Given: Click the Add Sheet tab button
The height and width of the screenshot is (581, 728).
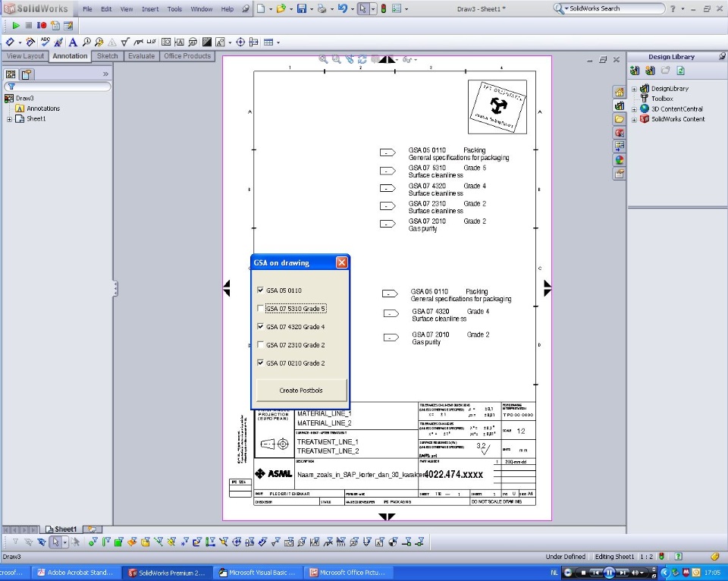Looking at the screenshot, I should pos(92,529).
